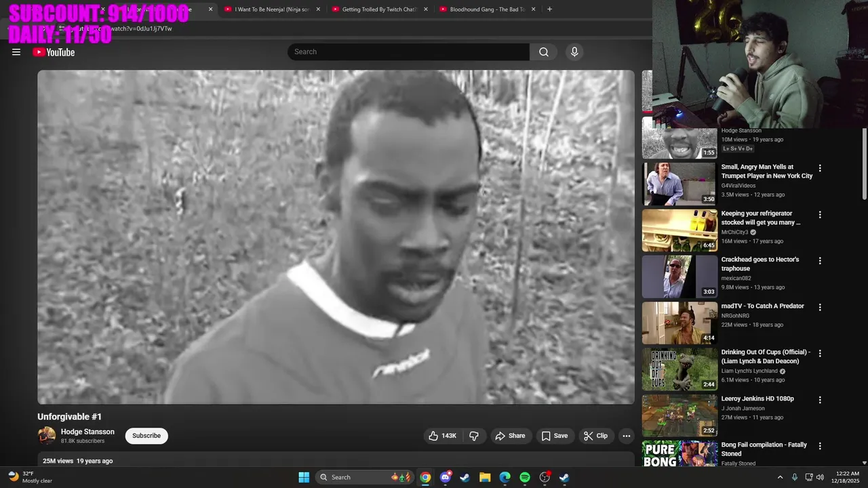Click channel name 'J Jonah Jameson'
Image resolution: width=868 pixels, height=488 pixels.
tap(743, 409)
